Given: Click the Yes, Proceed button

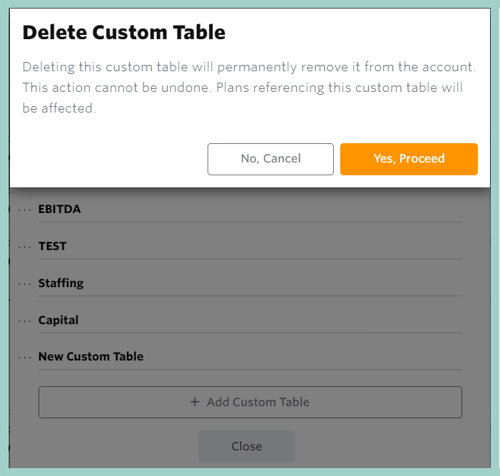Looking at the screenshot, I should (x=409, y=159).
